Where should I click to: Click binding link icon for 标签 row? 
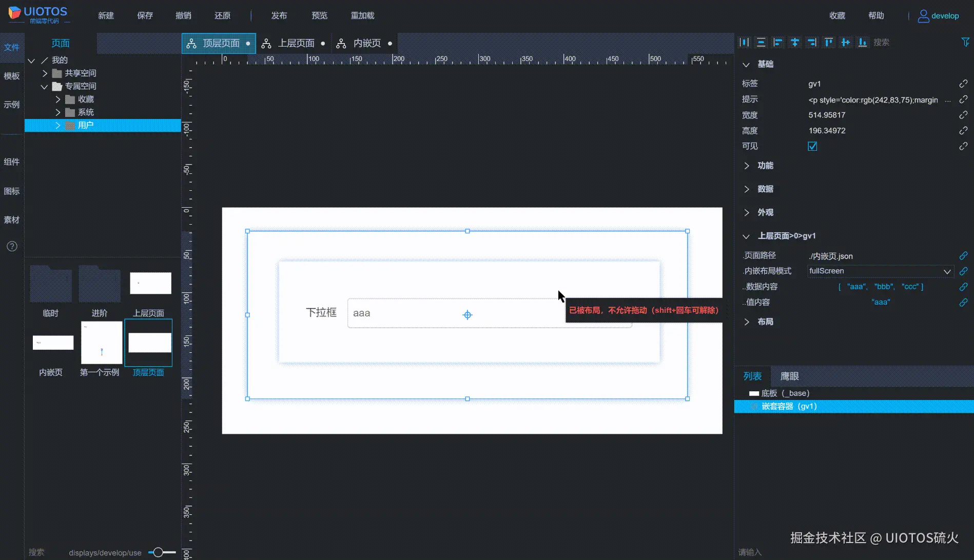(x=963, y=84)
